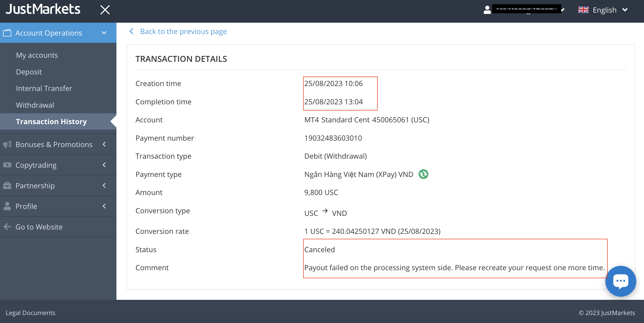644x323 pixels.
Task: Expand the Copytrading chevron
Action: 104,165
